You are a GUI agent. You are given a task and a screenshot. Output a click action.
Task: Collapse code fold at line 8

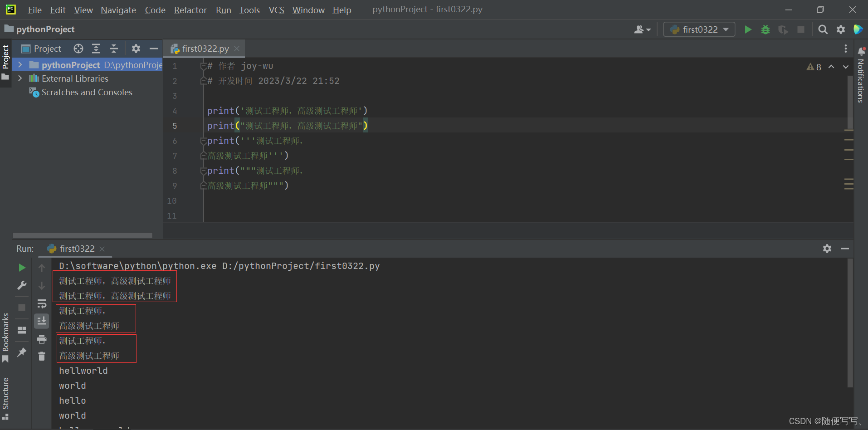tap(204, 171)
